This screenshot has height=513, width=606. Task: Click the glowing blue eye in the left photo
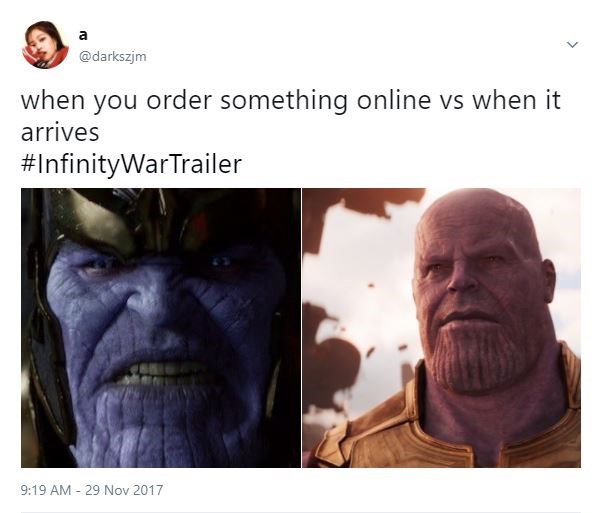[x=220, y=262]
